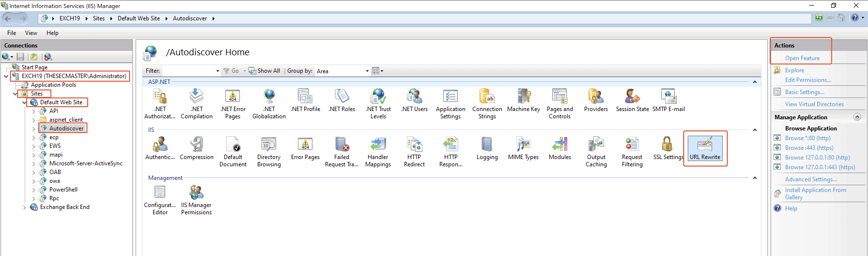Collapse the Management section

pyautogui.click(x=754, y=178)
